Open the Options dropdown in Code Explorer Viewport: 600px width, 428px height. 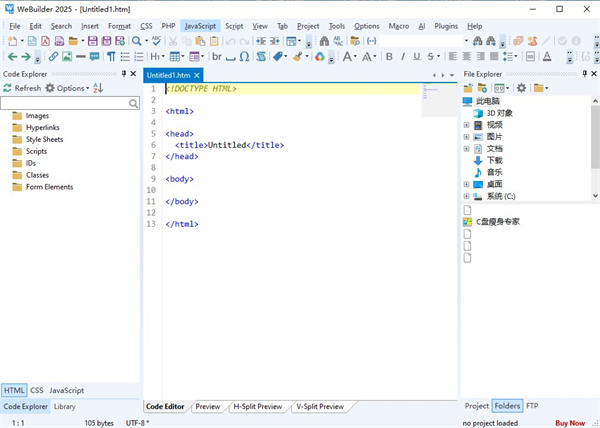70,88
